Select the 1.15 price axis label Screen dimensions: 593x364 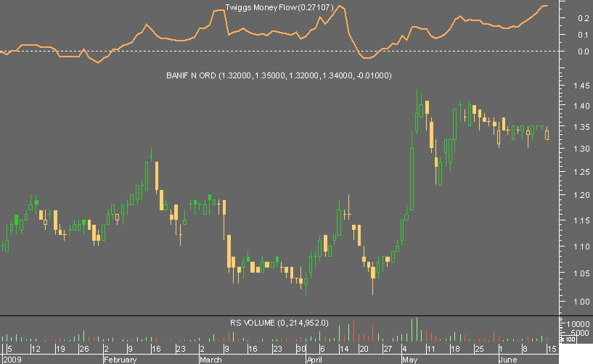[581, 220]
